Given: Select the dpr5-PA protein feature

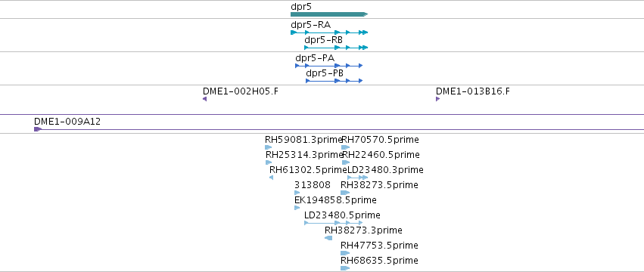Looking at the screenshot, I should pos(328,66).
